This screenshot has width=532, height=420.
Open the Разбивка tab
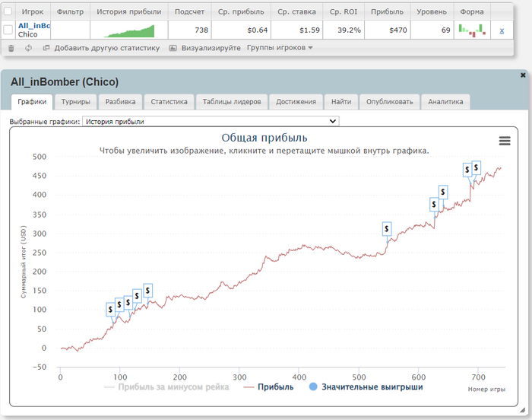[x=120, y=102]
